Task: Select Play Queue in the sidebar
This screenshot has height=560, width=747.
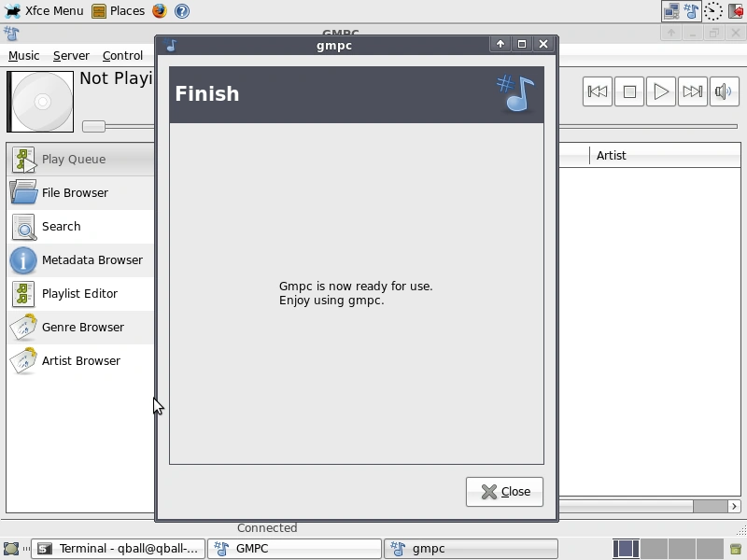Action: pos(80,159)
